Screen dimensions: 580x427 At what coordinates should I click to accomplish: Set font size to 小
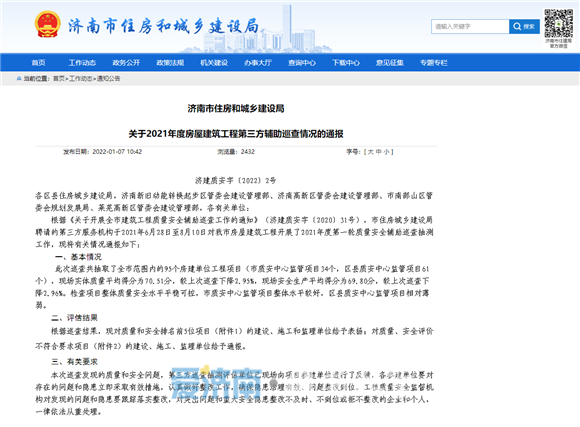pyautogui.click(x=387, y=152)
